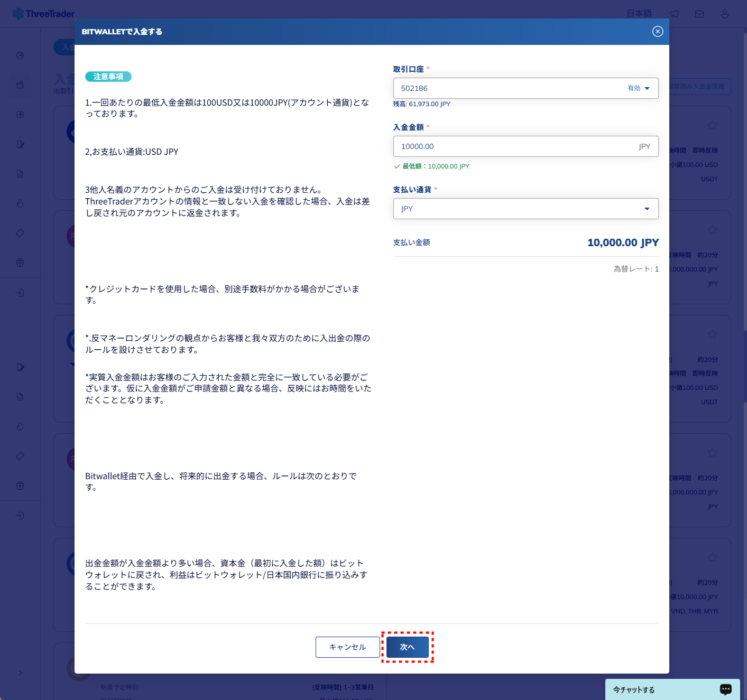Click the 取引口座 field label
Image resolution: width=747 pixels, height=700 pixels.
pos(408,69)
